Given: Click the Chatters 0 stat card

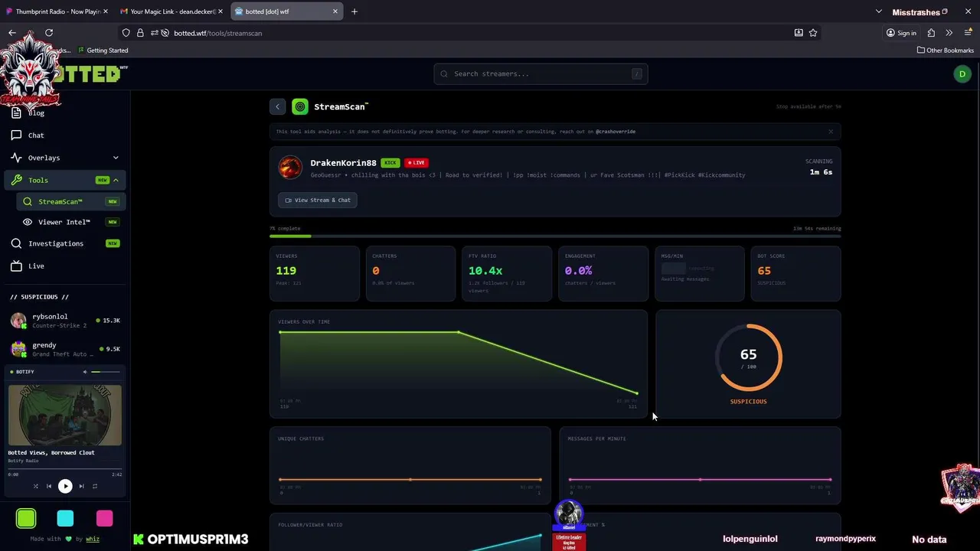Looking at the screenshot, I should tap(410, 273).
